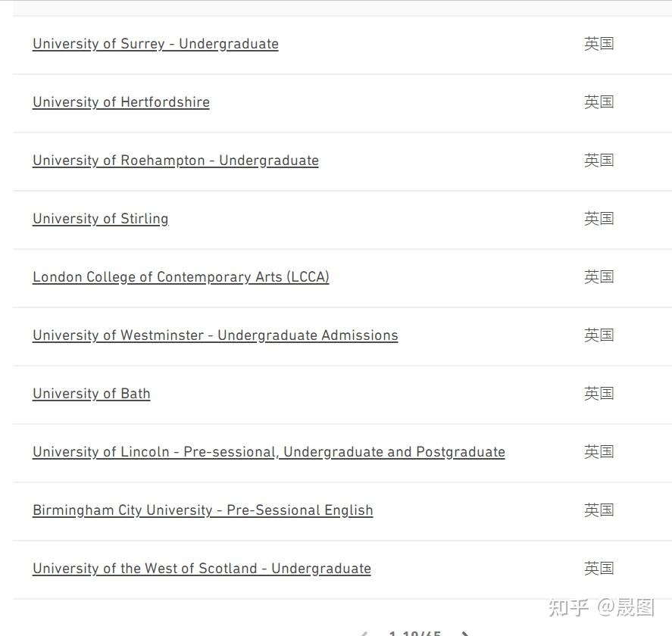672x636 pixels.
Task: Open University of the West of Scotland link
Action: [202, 569]
